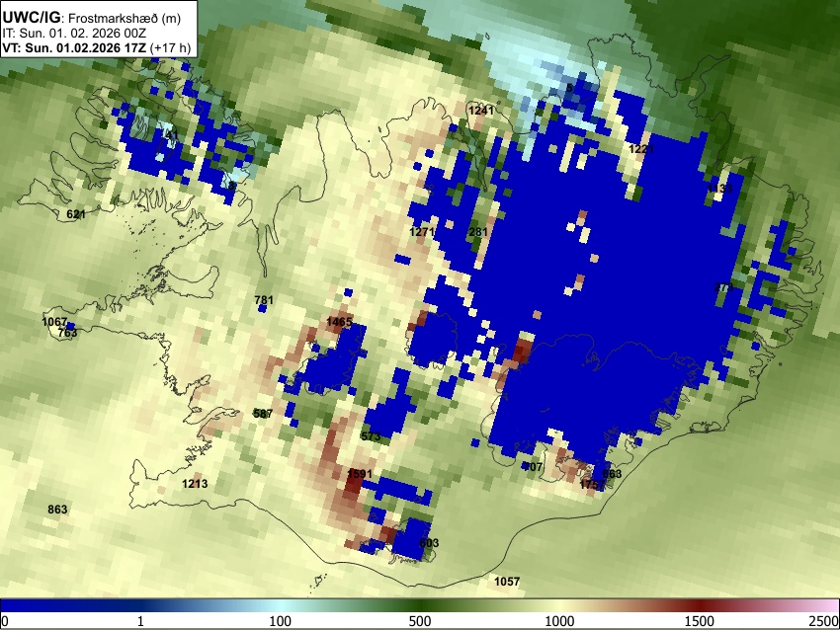Click the 1067 value label
This screenshot has width=840, height=630.
click(54, 322)
